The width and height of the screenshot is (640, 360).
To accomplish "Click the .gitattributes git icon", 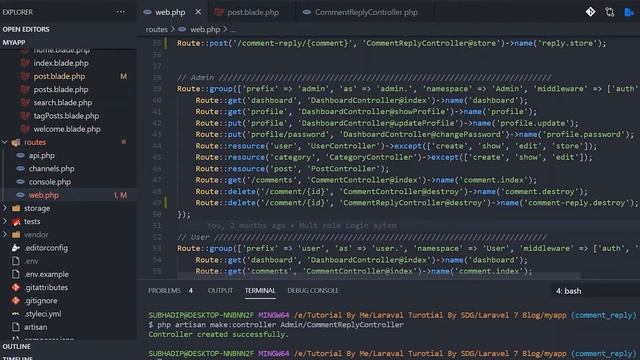I will tap(16, 287).
